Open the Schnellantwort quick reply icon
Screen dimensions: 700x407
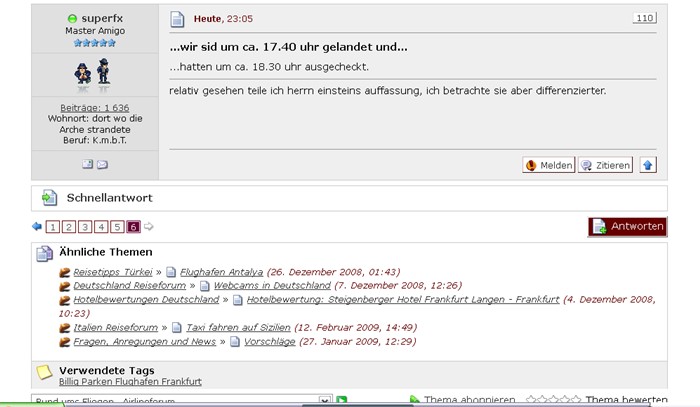point(48,198)
